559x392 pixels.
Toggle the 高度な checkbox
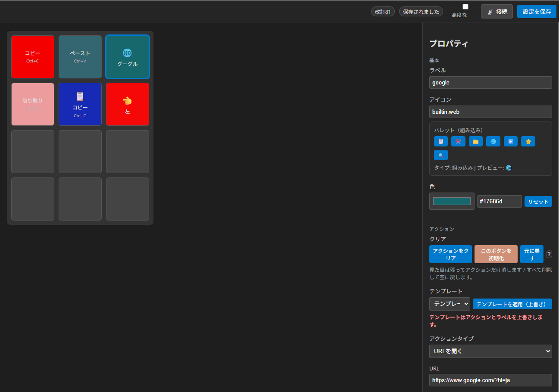[x=465, y=7]
